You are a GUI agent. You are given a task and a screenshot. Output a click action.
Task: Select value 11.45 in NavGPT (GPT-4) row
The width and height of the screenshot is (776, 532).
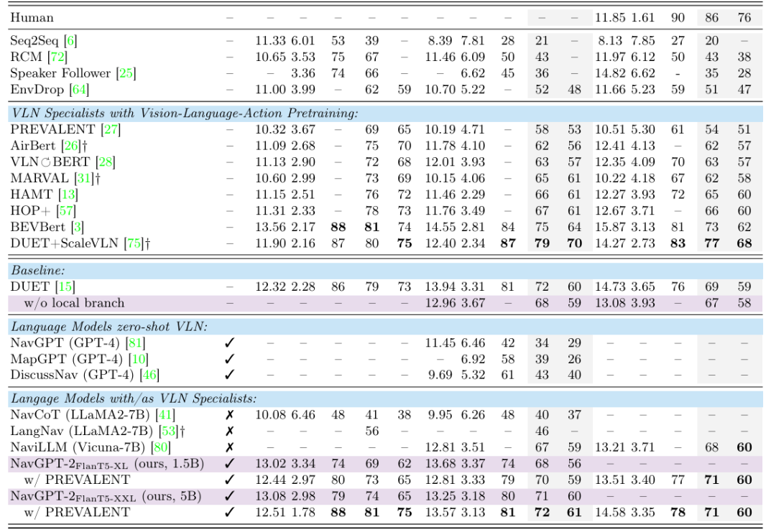coord(440,343)
